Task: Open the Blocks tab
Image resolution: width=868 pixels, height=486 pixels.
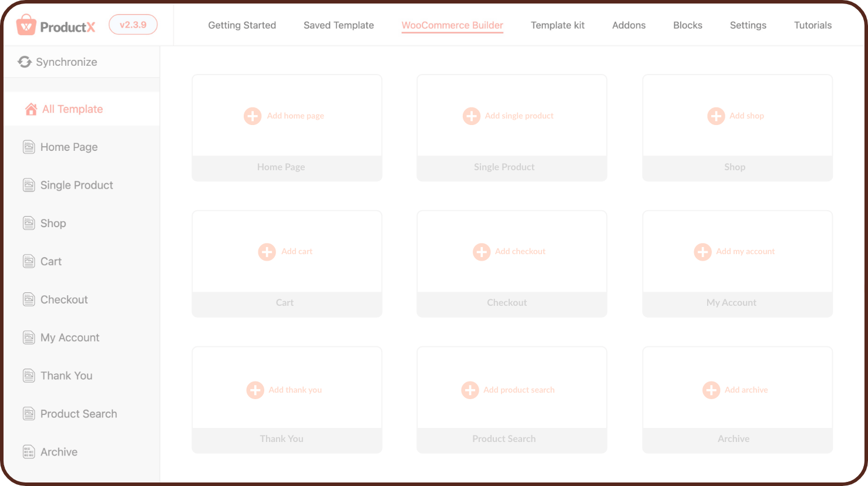Action: [688, 25]
